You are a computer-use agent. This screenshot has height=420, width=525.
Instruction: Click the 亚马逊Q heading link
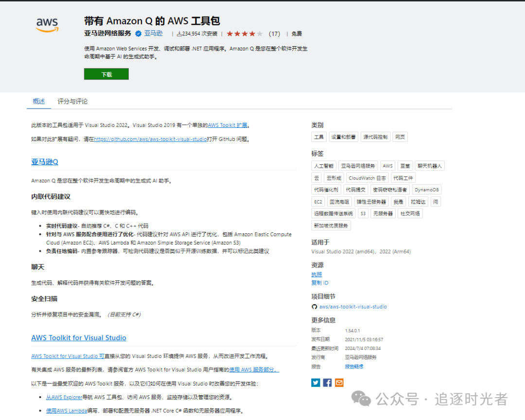[45, 162]
